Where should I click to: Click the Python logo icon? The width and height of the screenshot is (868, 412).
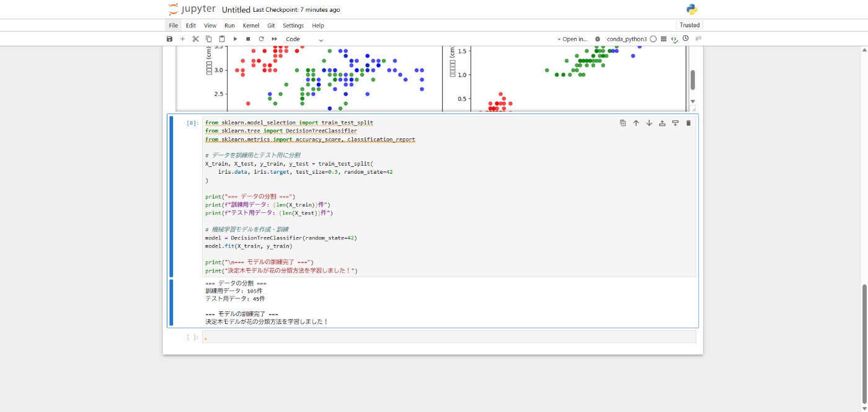[692, 9]
